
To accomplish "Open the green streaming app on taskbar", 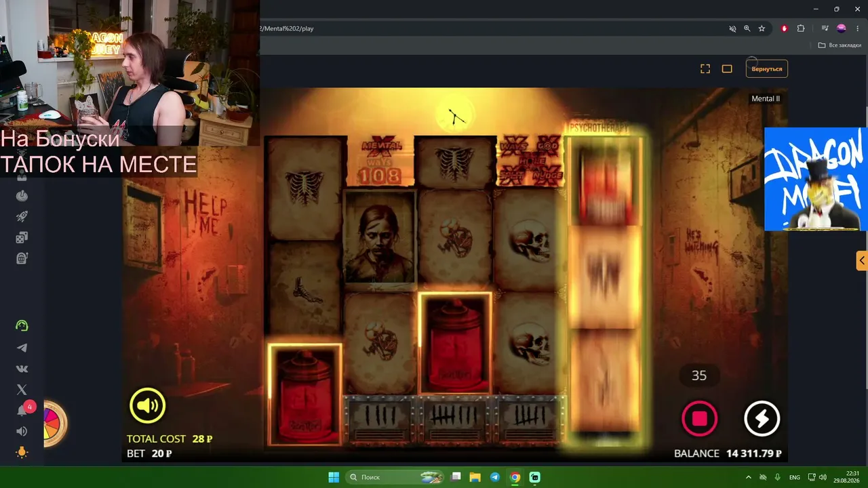I will click(x=534, y=477).
